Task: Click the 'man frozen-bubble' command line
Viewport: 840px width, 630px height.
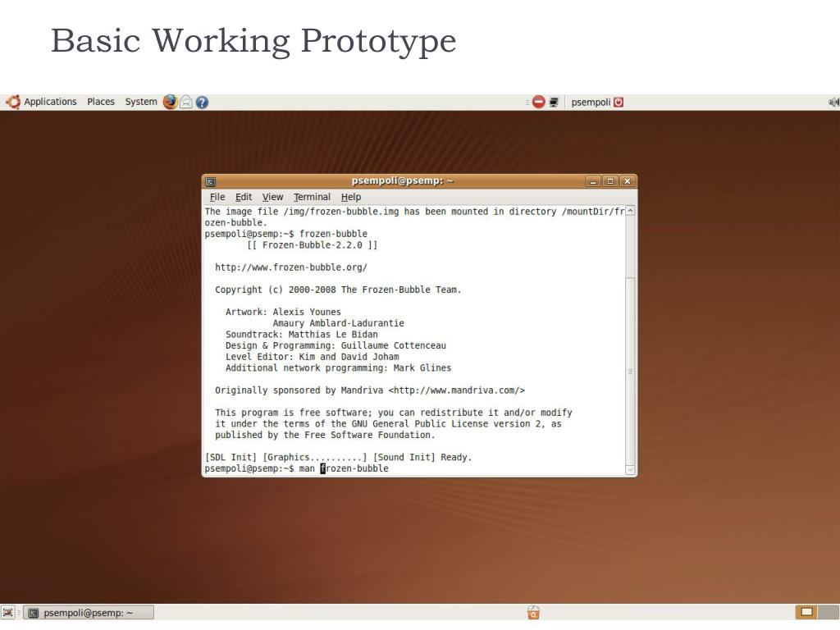Action: 296,468
